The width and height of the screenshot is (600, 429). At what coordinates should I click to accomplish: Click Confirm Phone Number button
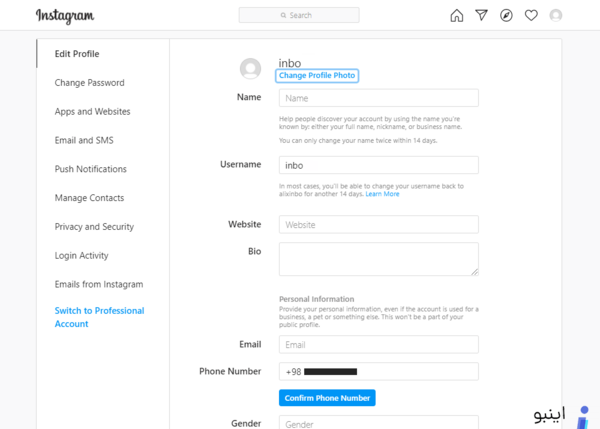click(327, 398)
